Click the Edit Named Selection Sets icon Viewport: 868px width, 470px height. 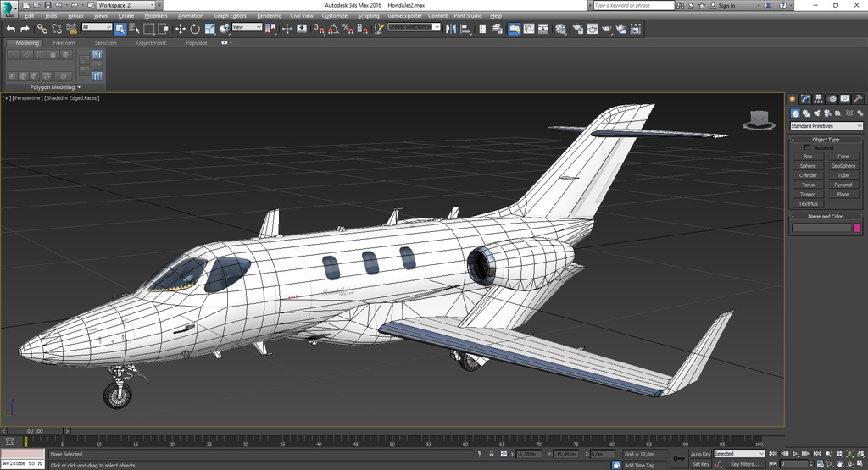point(379,29)
